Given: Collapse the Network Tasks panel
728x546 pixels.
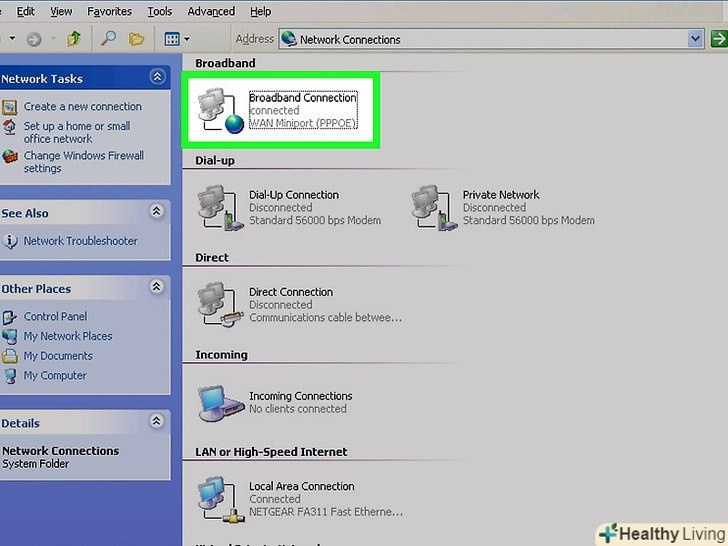Looking at the screenshot, I should pos(157,77).
